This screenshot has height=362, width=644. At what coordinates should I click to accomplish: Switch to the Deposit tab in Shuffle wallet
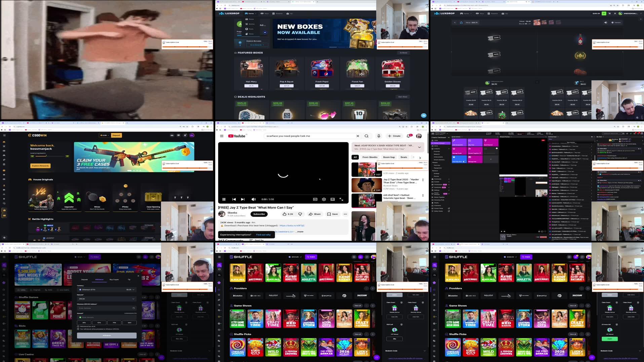[84, 279]
